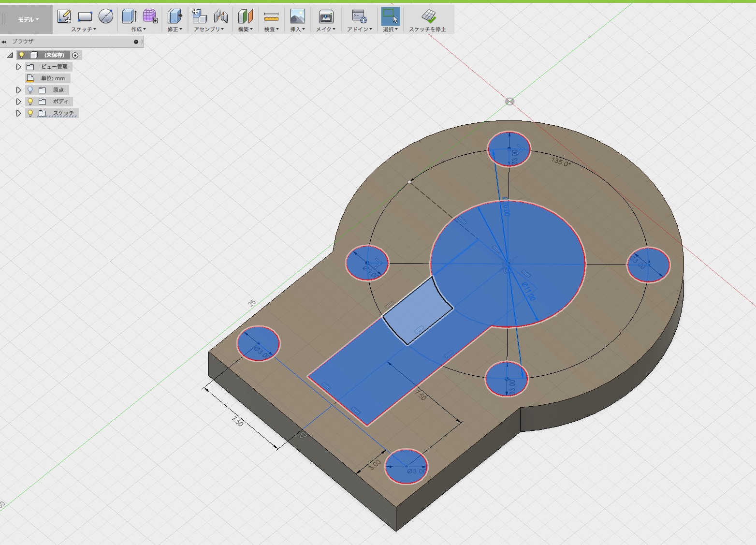
Task: Toggle visibility lightbulb for 原点 folder
Action: pos(30,90)
